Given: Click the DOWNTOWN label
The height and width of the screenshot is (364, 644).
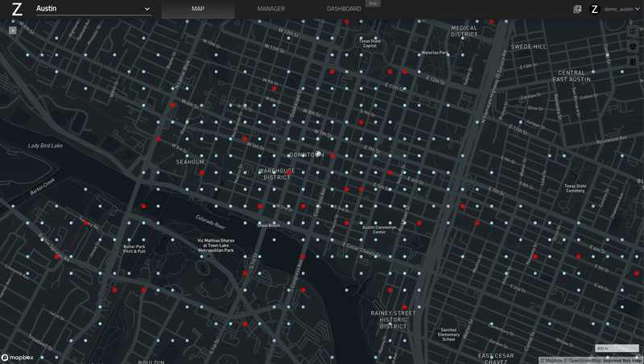Looking at the screenshot, I should coord(307,155).
